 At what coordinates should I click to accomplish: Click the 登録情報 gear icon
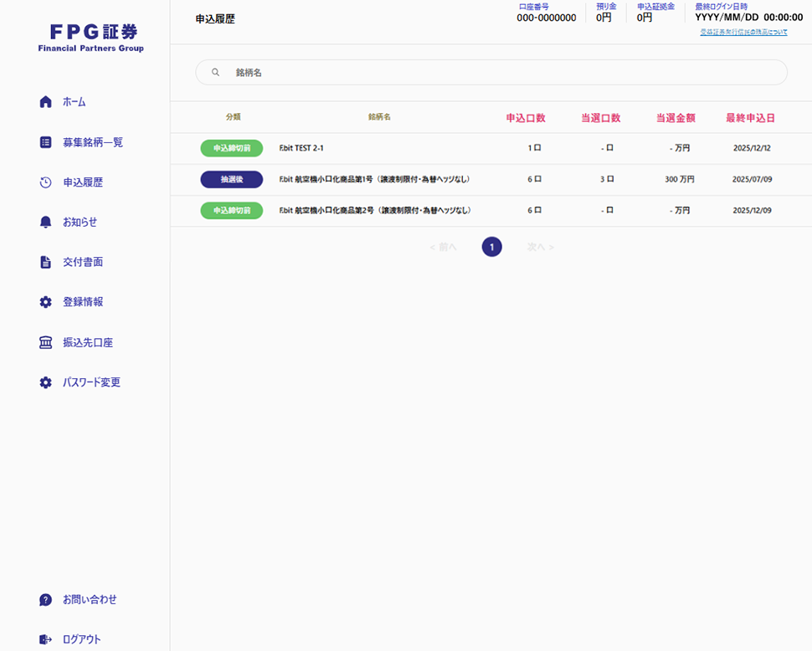45,302
